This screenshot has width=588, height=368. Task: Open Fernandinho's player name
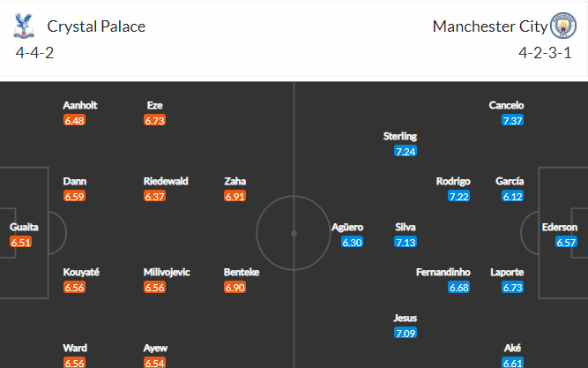tap(443, 272)
